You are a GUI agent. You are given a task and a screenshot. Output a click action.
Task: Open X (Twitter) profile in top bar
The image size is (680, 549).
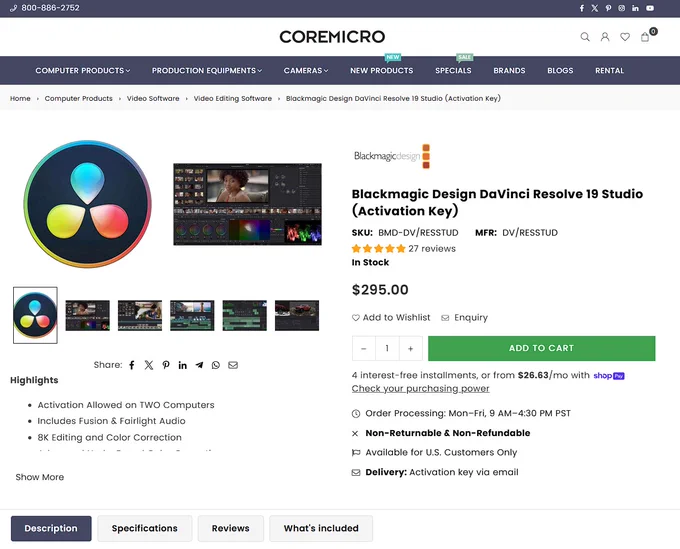pyautogui.click(x=595, y=8)
